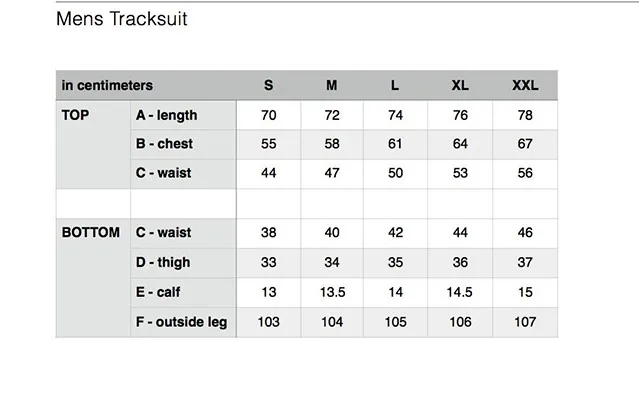Select the 'A - length' row label

coord(167,115)
